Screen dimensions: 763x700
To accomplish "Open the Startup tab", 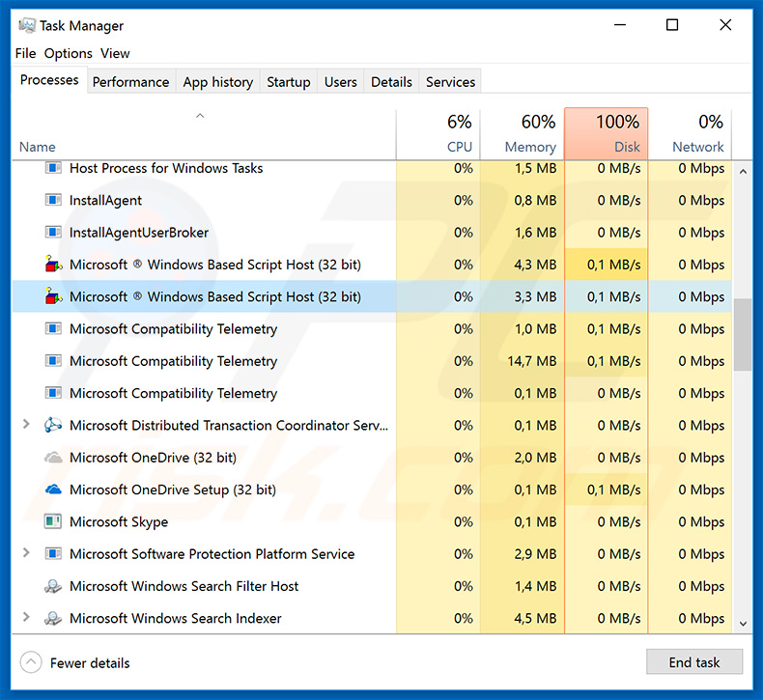I will (x=288, y=82).
